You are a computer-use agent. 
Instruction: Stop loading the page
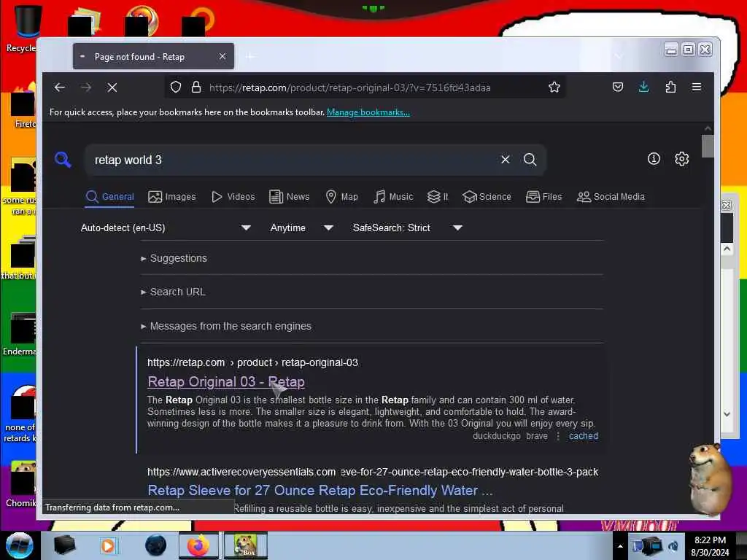tap(112, 87)
